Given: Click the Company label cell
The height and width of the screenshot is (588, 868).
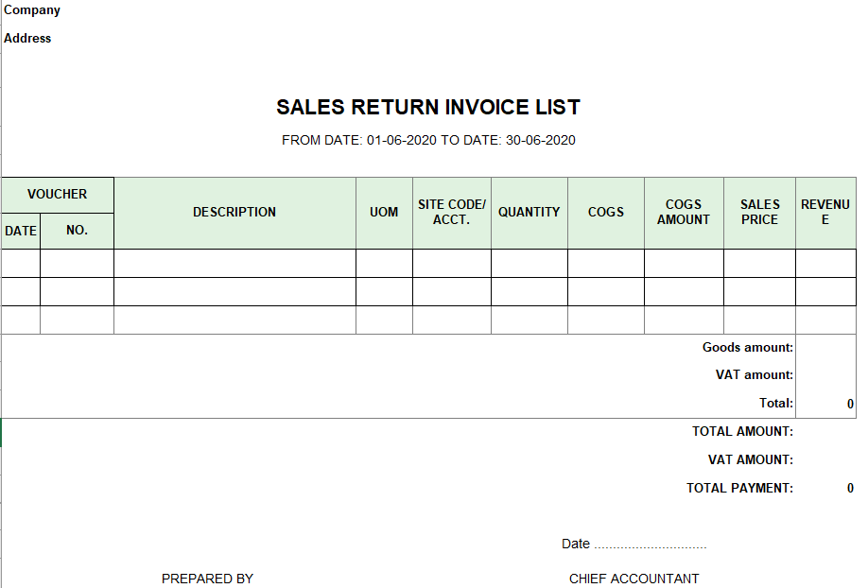Looking at the screenshot, I should (x=31, y=10).
